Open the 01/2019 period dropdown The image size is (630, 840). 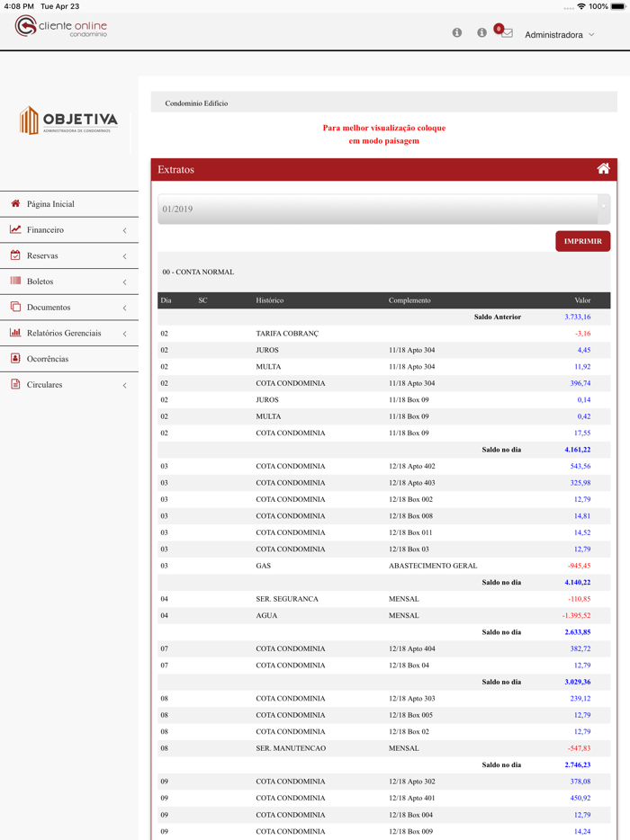click(x=384, y=209)
